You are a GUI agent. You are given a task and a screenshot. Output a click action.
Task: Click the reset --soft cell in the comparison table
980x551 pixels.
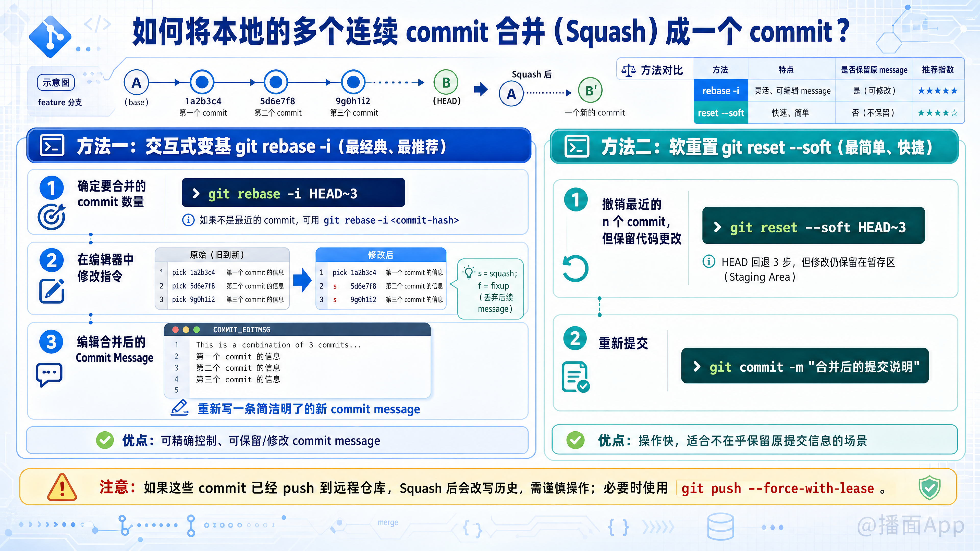point(721,112)
